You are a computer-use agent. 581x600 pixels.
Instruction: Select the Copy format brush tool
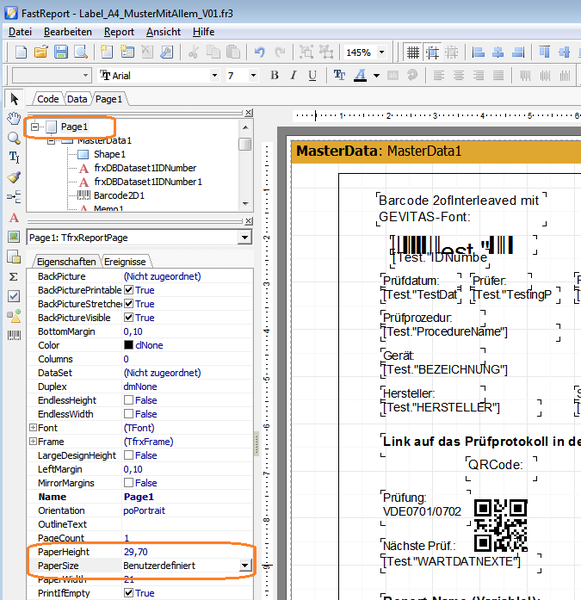click(14, 177)
